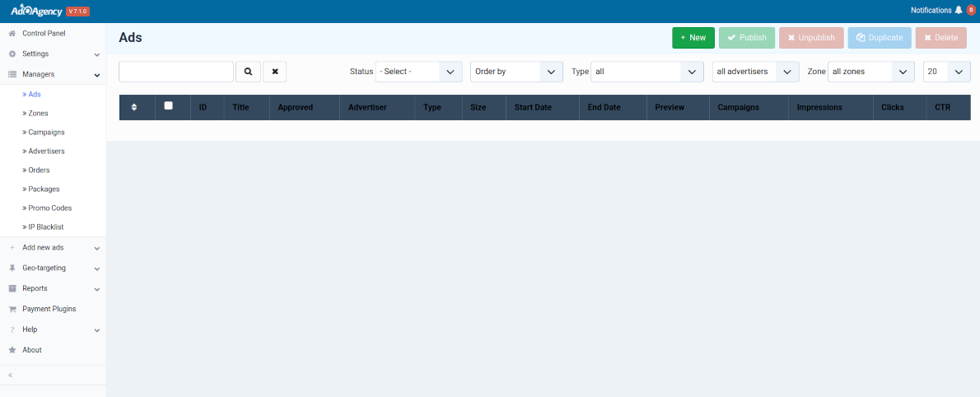
Task: Click the Notifications link text
Action: click(x=931, y=11)
